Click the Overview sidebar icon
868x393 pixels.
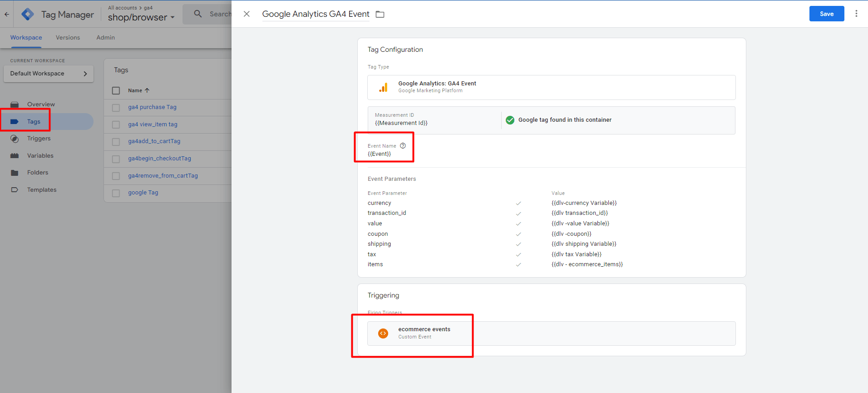pos(15,104)
